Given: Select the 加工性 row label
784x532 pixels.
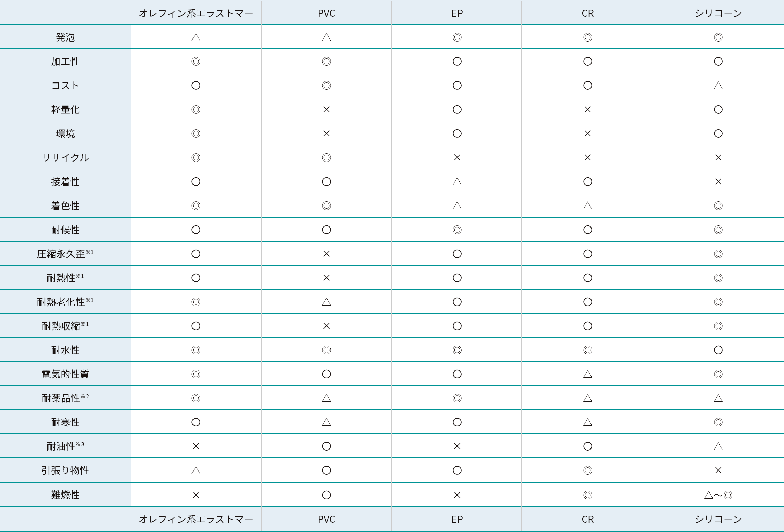Looking at the screenshot, I should point(65,61).
